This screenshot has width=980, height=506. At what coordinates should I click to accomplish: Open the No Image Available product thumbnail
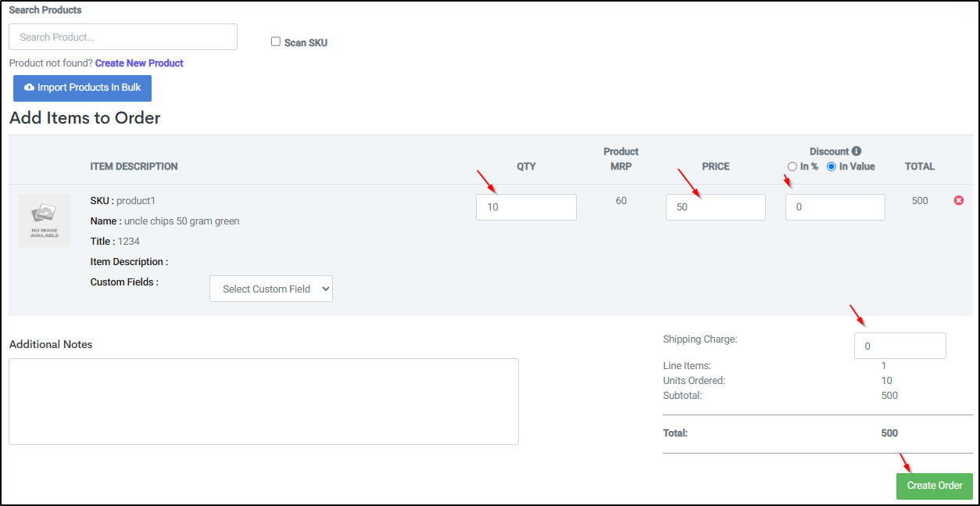pos(45,221)
